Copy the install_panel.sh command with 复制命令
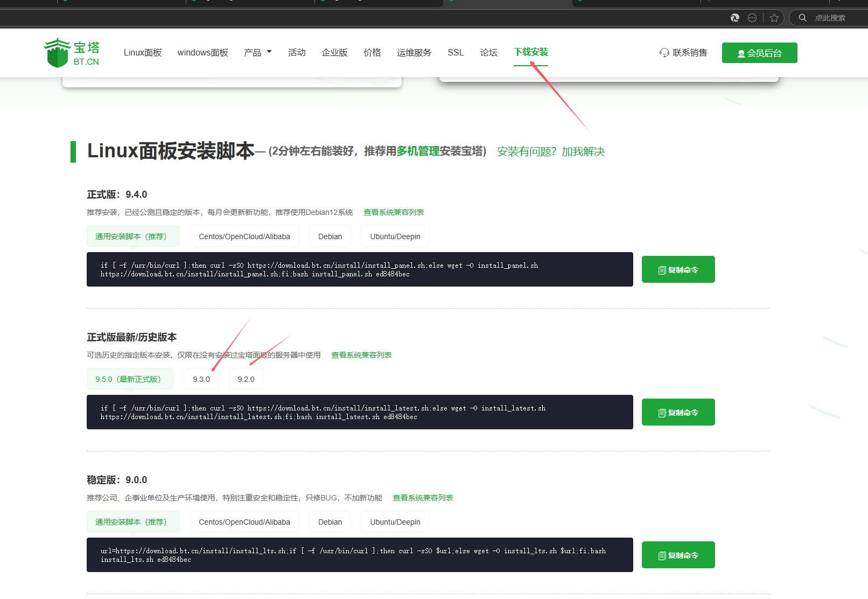This screenshot has width=868, height=599. 678,269
